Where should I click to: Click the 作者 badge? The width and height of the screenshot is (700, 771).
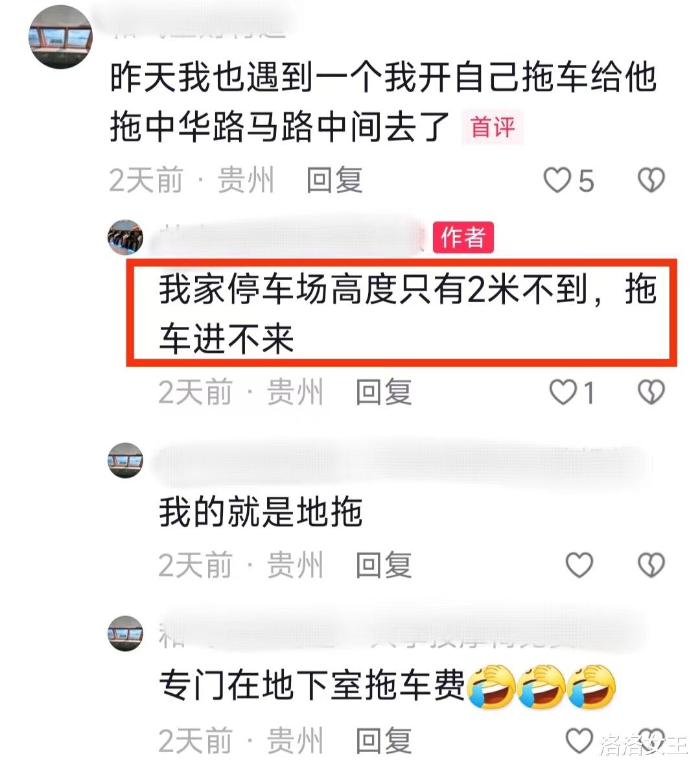(x=463, y=237)
